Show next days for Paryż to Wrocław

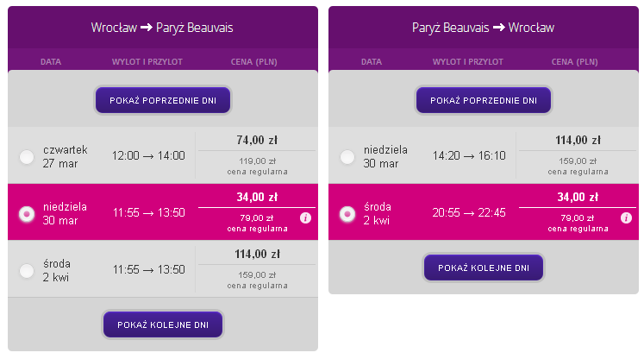[484, 268]
